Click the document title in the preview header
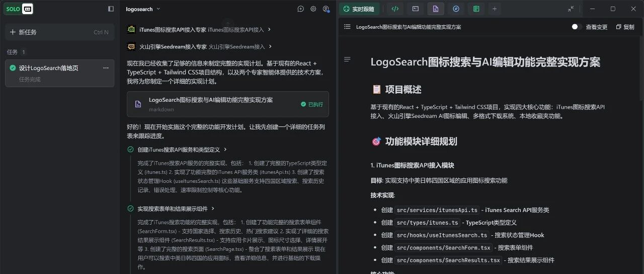The image size is (644, 274). [x=409, y=27]
